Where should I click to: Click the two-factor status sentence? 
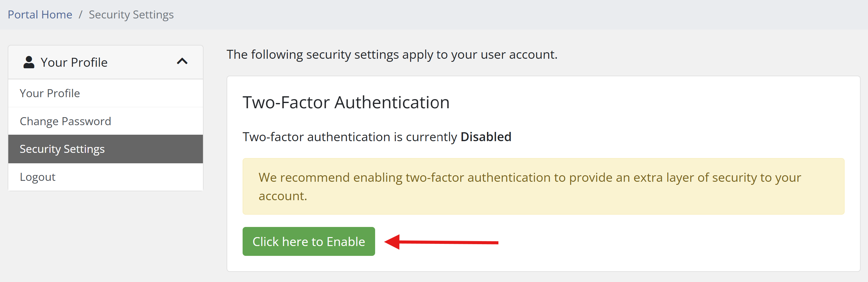click(349, 137)
